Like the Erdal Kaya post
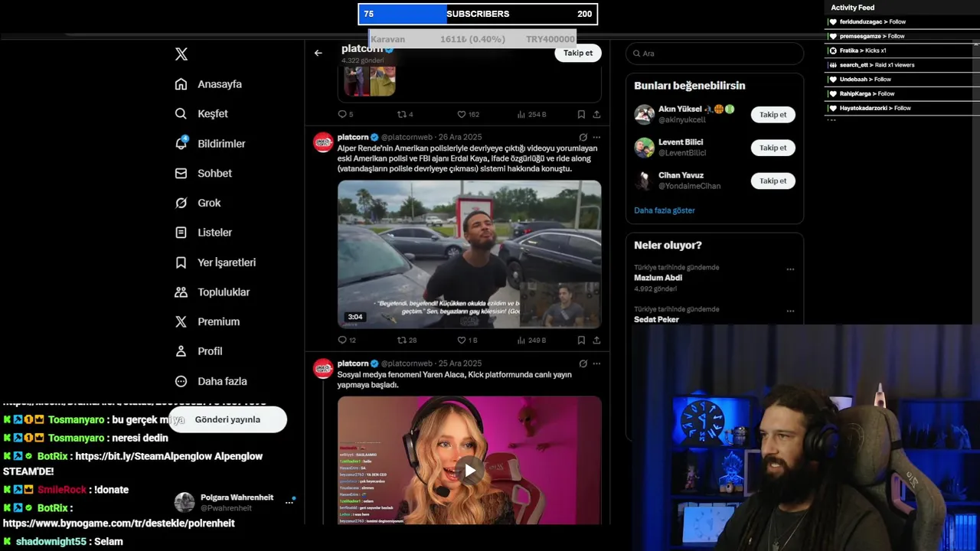Screen dimensions: 980x551 [467, 340]
